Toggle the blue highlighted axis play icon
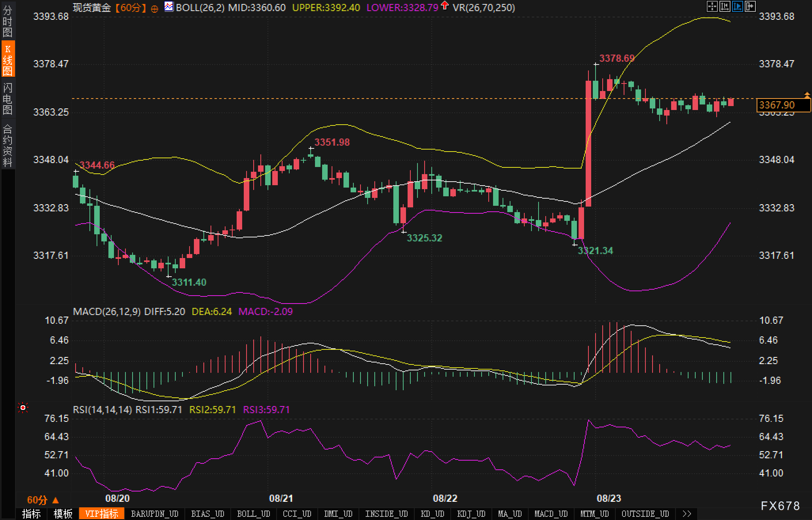The width and height of the screenshot is (812, 520). [x=737, y=6]
